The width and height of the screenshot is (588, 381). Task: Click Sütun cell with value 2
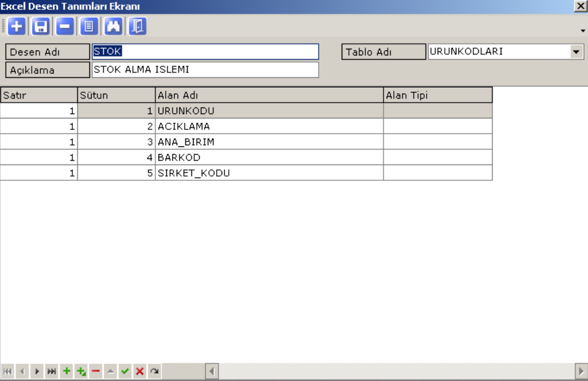pos(116,126)
